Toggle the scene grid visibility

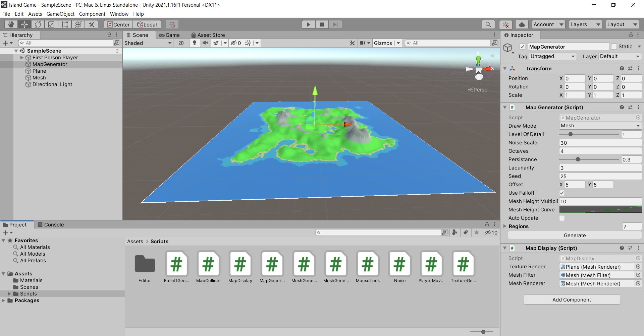(248, 43)
